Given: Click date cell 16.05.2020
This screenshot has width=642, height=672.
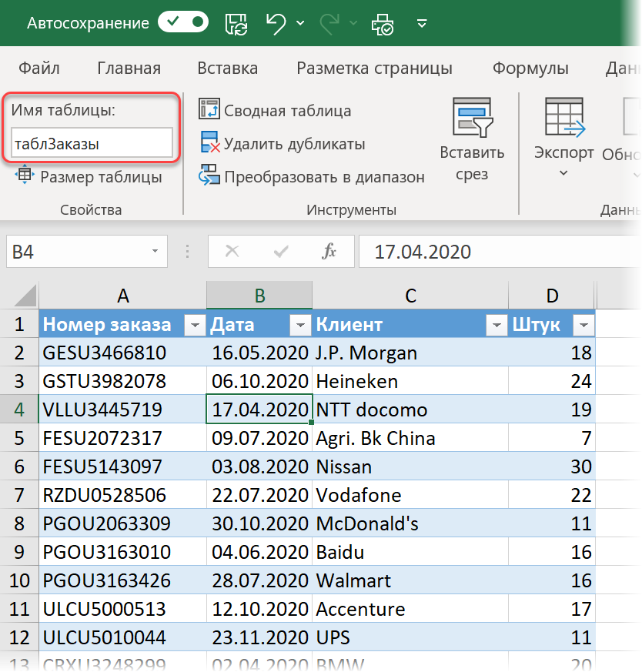Looking at the screenshot, I should pyautogui.click(x=259, y=353).
